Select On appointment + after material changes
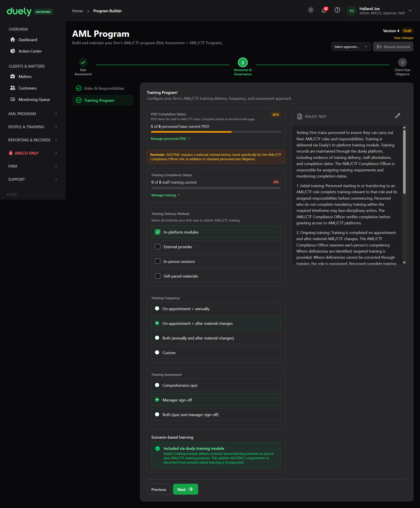Viewport: 420px width, 508px height. click(x=216, y=323)
